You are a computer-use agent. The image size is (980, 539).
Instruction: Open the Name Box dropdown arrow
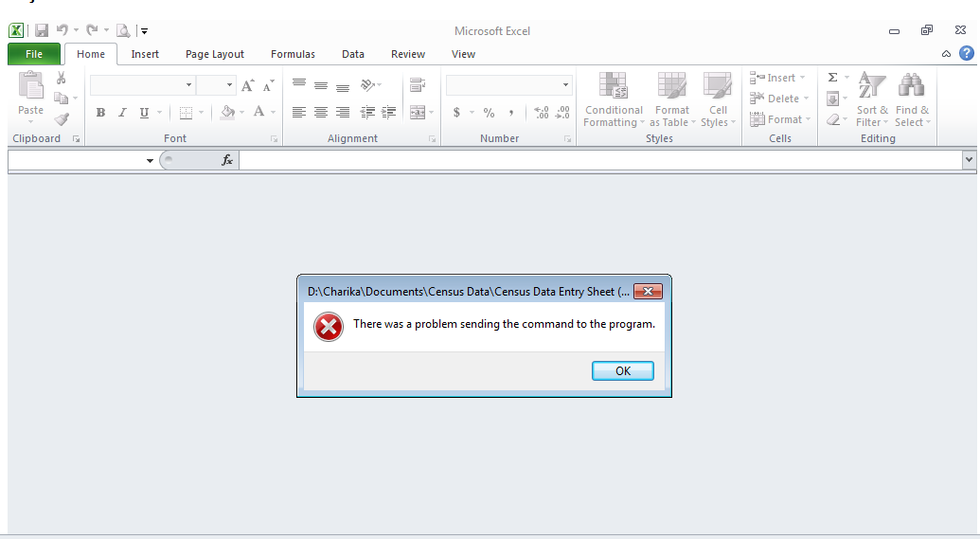click(x=150, y=161)
